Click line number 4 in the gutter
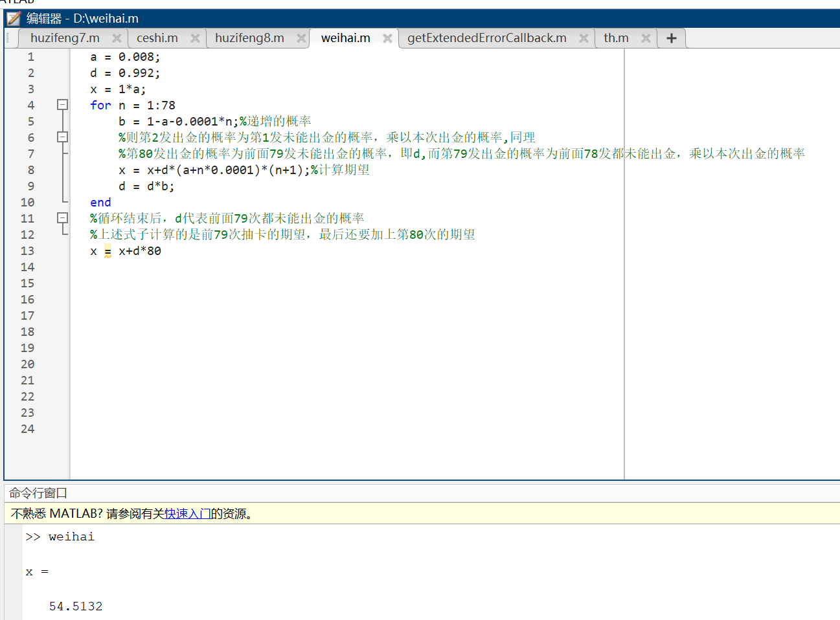 [30, 105]
